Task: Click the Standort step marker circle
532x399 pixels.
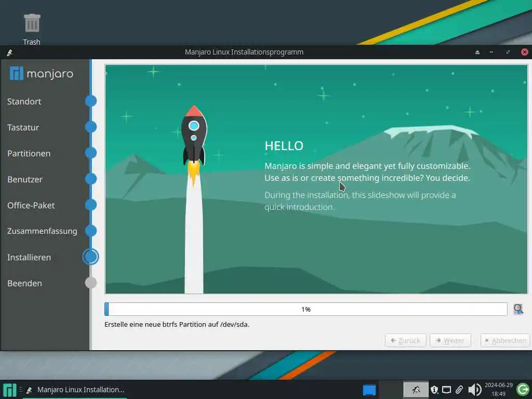Action: pyautogui.click(x=90, y=101)
